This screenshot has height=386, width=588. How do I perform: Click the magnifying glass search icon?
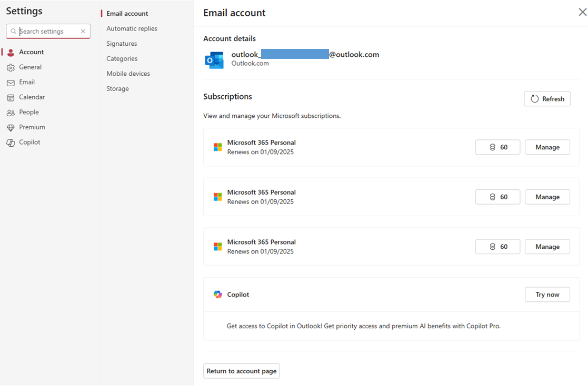13,31
